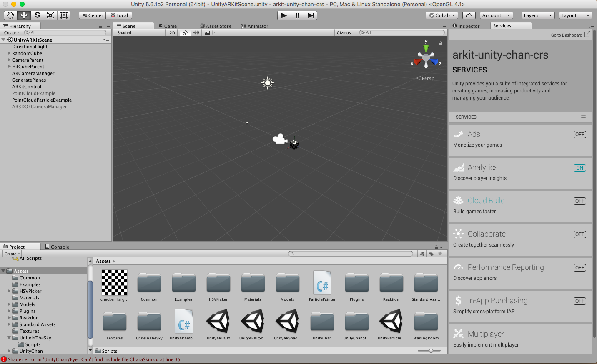Select the Hand tool
This screenshot has height=364, width=597.
coord(10,15)
